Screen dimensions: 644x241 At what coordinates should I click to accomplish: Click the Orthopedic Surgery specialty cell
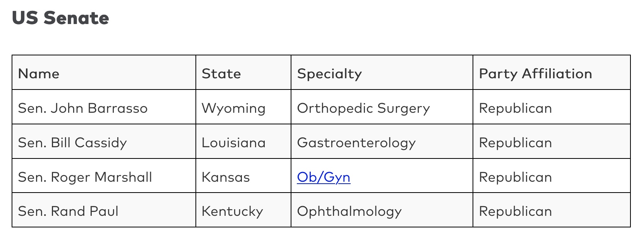pyautogui.click(x=363, y=108)
